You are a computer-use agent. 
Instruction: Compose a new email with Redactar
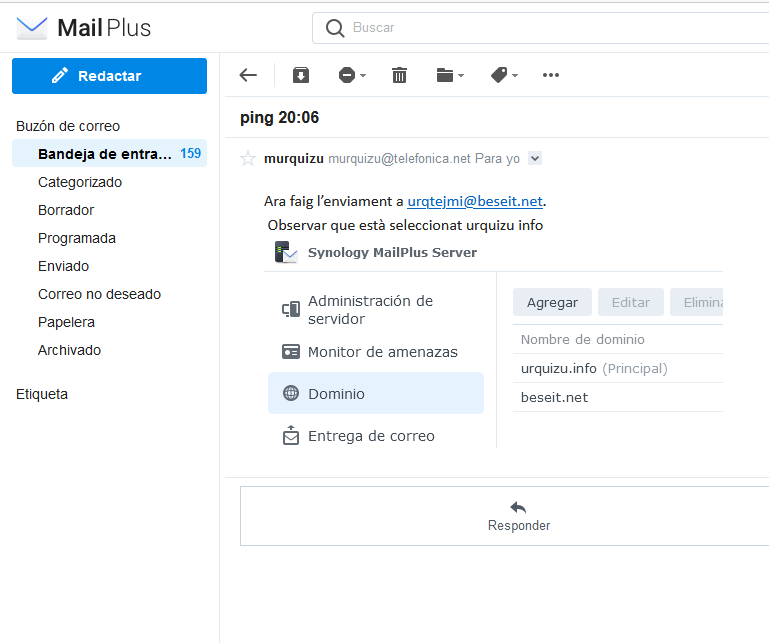click(x=109, y=76)
